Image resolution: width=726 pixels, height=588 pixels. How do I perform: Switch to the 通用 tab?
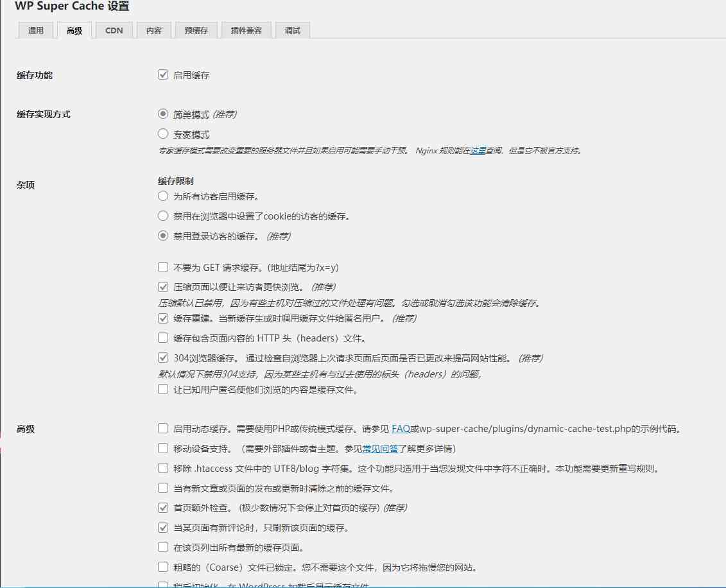[36, 31]
